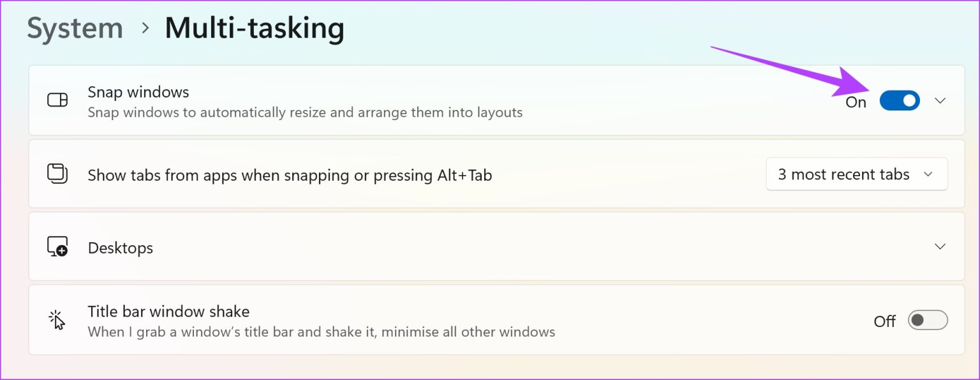
Task: Disable the Snap windows toggle
Action: (x=900, y=100)
